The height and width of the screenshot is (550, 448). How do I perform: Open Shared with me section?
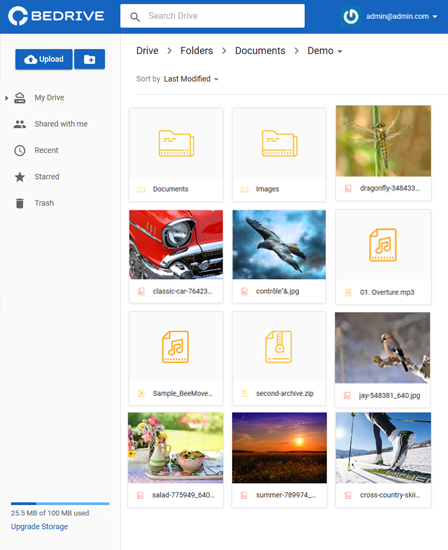[x=61, y=124]
